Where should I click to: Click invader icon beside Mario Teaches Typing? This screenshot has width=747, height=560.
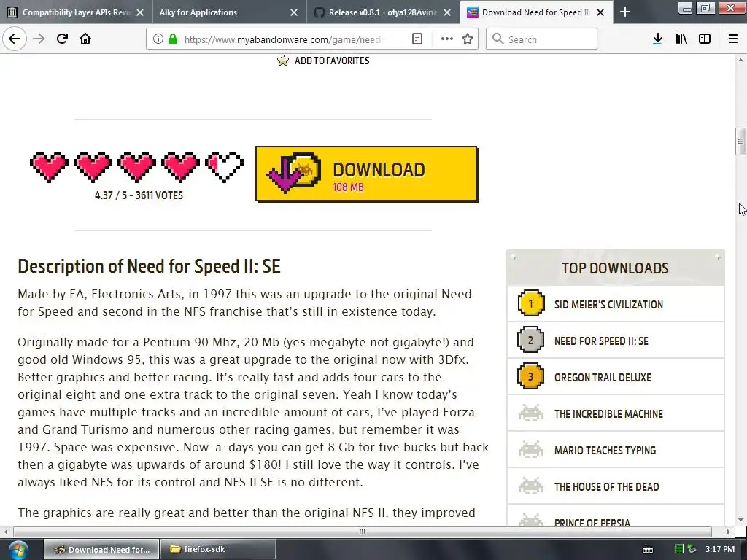coord(531,449)
